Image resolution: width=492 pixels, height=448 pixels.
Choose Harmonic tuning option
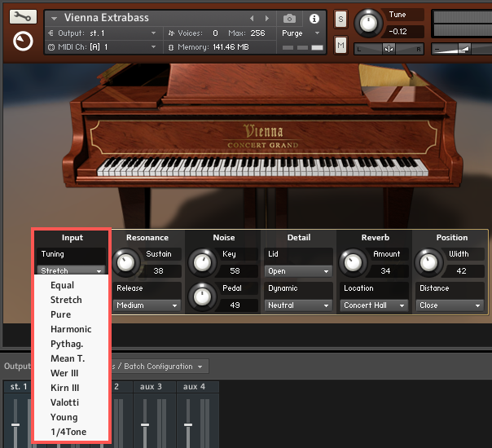point(71,329)
